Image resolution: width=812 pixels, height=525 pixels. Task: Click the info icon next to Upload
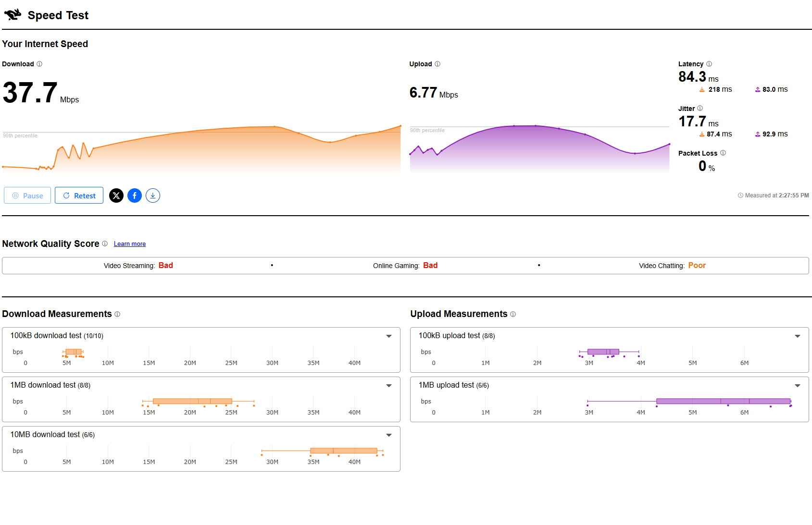coord(437,64)
